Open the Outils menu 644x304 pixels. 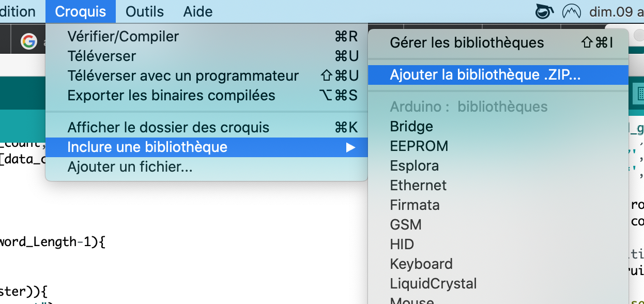[144, 11]
